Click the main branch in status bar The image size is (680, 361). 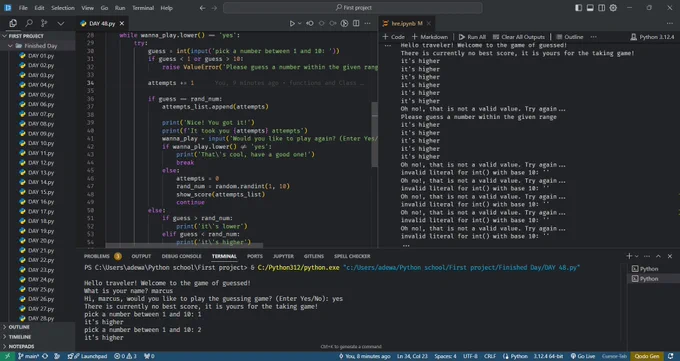[28, 356]
